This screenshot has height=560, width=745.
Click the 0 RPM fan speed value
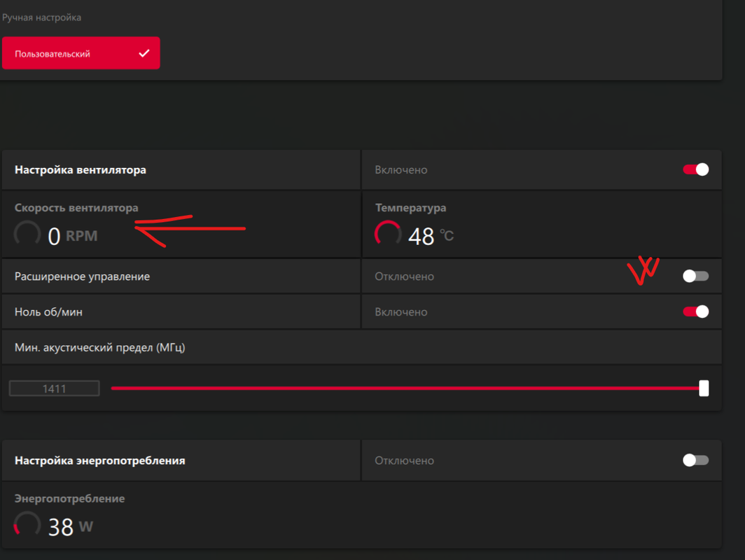point(73,236)
